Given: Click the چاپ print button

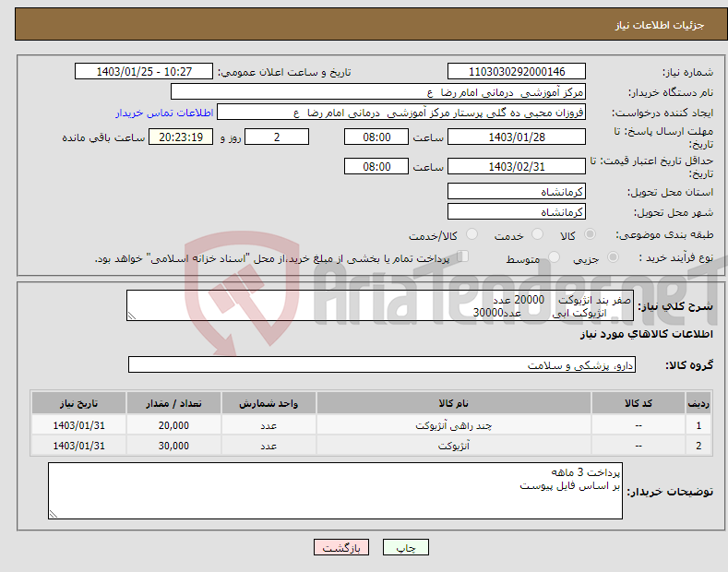Looking at the screenshot, I should pos(406,547).
